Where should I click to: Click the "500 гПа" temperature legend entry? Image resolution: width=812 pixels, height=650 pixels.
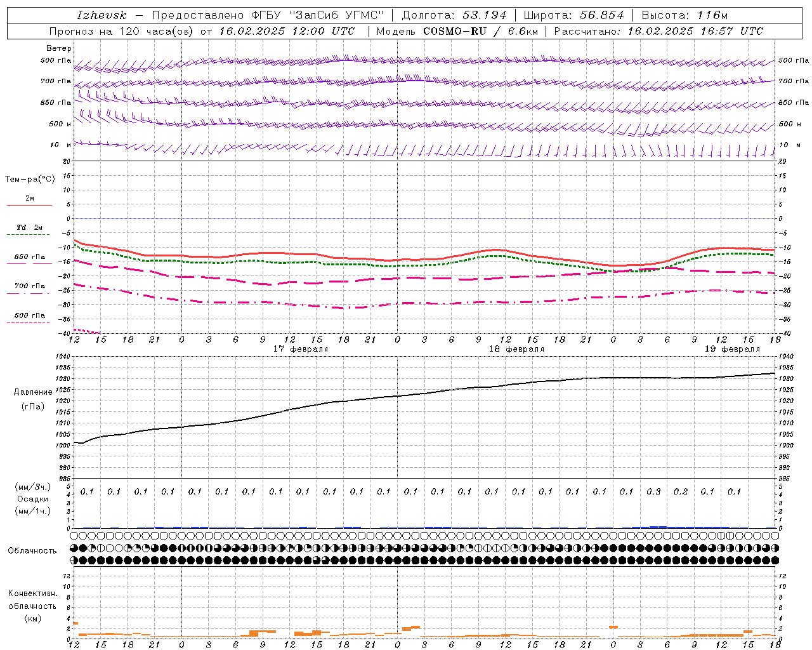(30, 315)
